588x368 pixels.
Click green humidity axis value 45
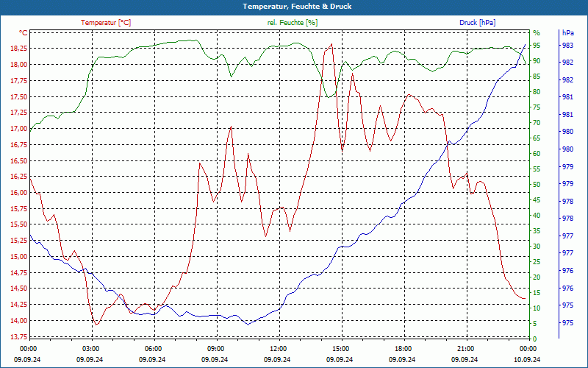pos(537,200)
